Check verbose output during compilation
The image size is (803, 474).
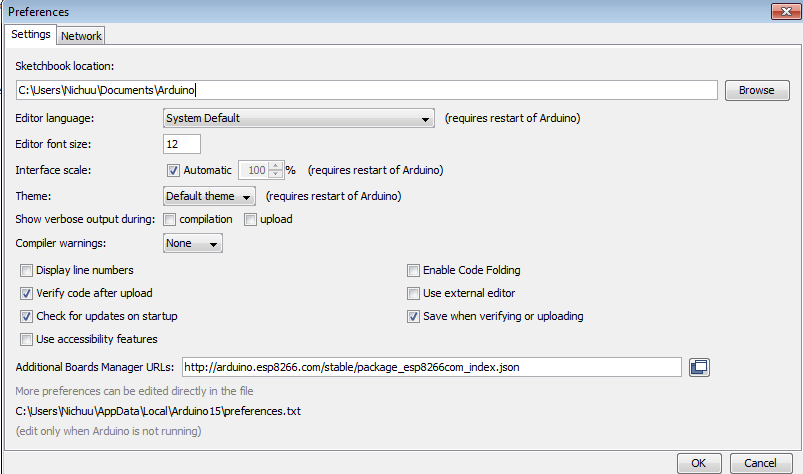click(170, 219)
